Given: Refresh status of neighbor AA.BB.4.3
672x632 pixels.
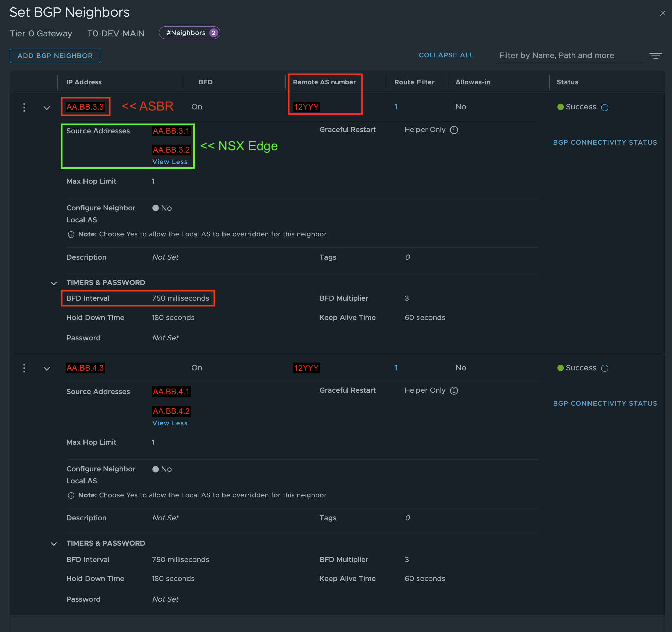Looking at the screenshot, I should point(605,368).
